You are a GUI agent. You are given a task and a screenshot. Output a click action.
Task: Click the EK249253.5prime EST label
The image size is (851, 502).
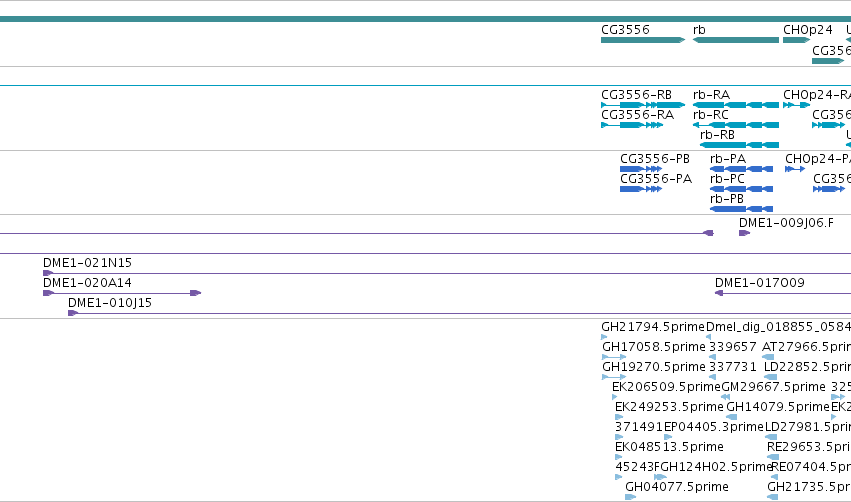tap(669, 407)
